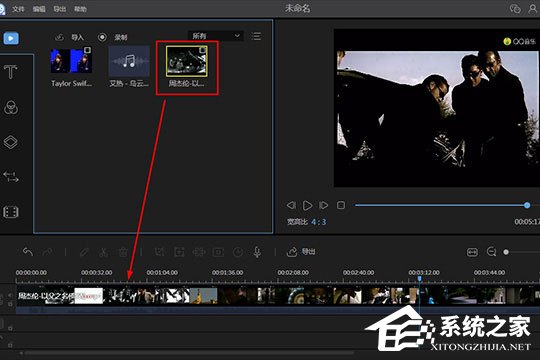Click the Undo arrow in timeline toolbar
The width and height of the screenshot is (540, 360).
(x=28, y=252)
